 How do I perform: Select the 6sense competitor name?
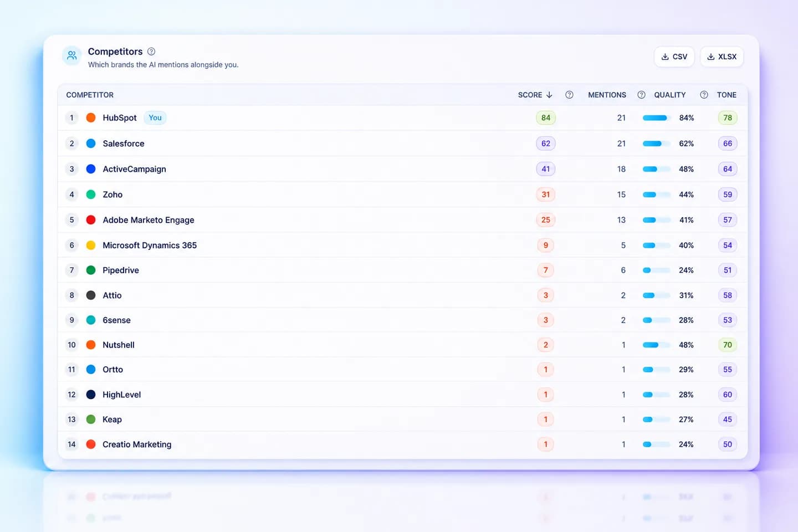point(116,320)
